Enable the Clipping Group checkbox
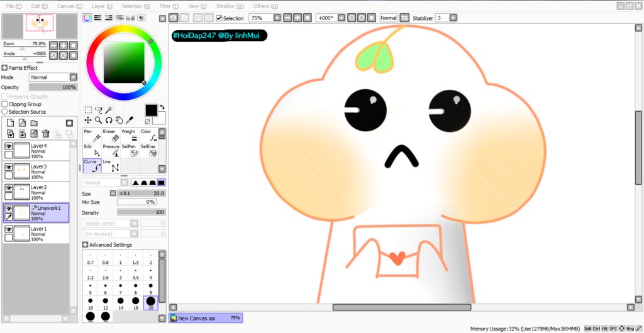 (x=4, y=104)
